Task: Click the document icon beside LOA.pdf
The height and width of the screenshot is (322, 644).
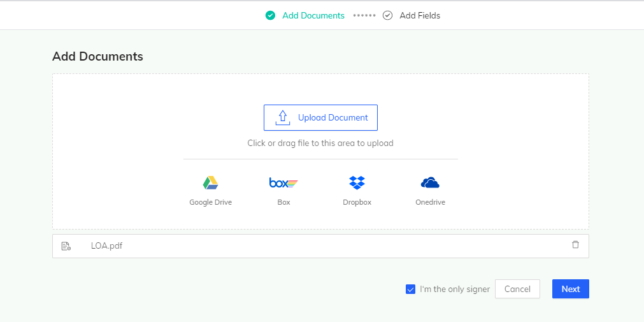Action: pos(66,246)
